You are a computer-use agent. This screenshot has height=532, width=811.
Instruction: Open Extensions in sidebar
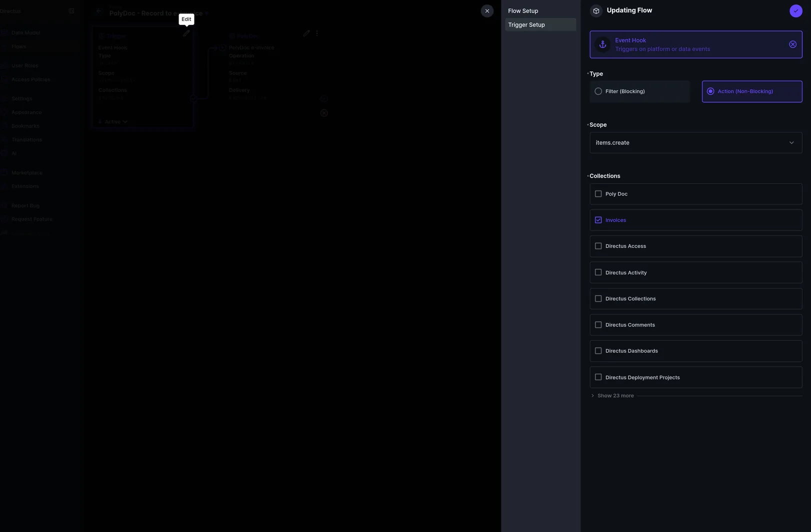25,186
